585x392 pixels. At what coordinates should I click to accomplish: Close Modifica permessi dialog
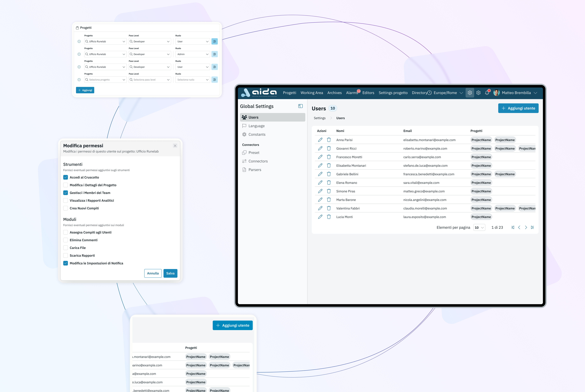point(175,146)
